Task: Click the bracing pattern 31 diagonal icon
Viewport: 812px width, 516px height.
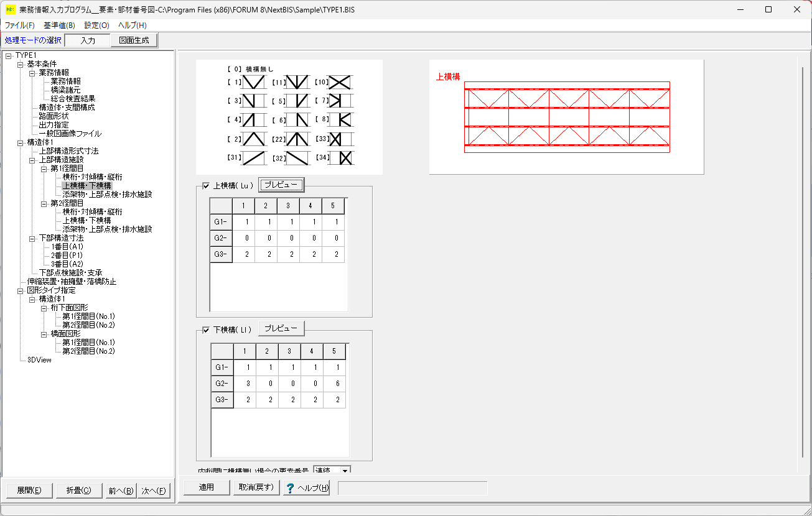Action: pyautogui.click(x=253, y=159)
